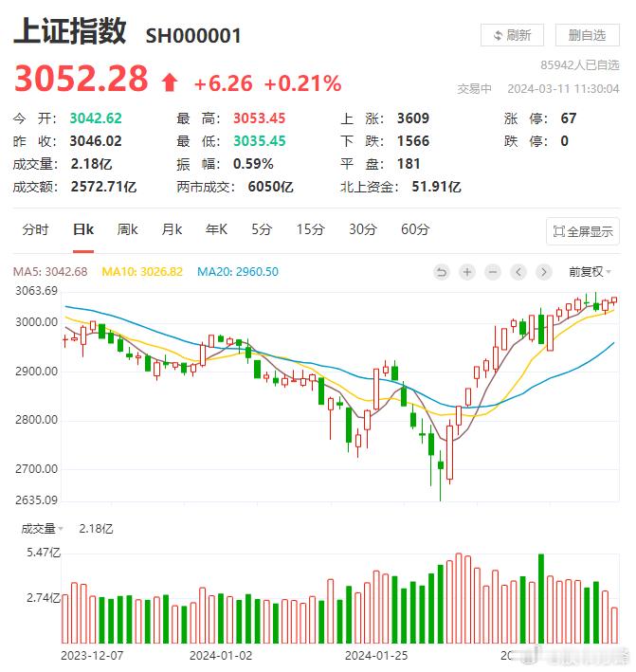Click the MA5: 3042.68 label
This screenshot has width=636, height=672.
pyautogui.click(x=50, y=272)
